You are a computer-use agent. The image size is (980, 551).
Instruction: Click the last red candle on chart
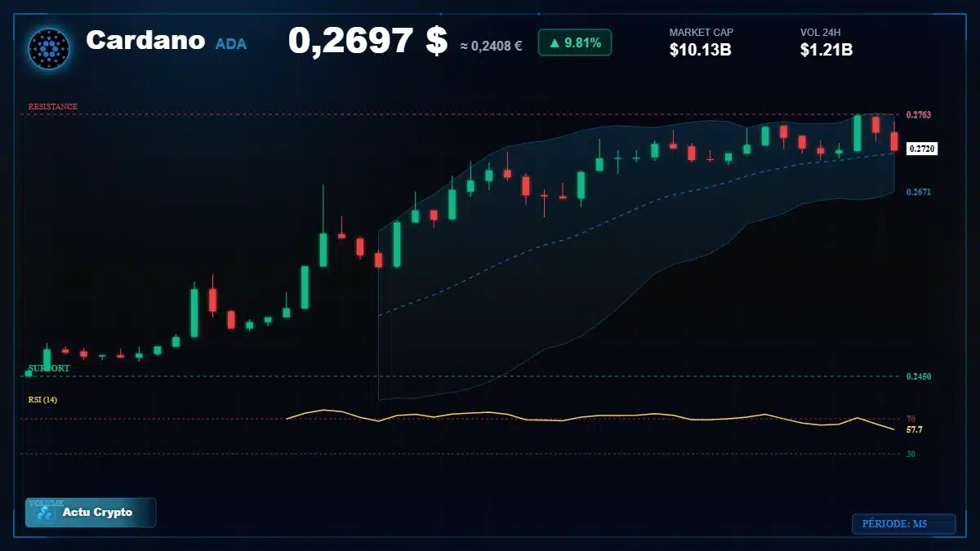[x=894, y=140]
